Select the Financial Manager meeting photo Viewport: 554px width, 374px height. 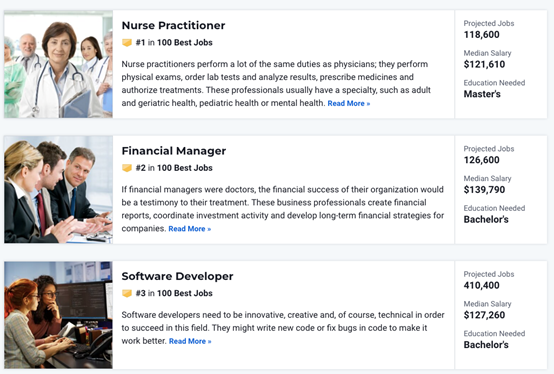click(58, 190)
